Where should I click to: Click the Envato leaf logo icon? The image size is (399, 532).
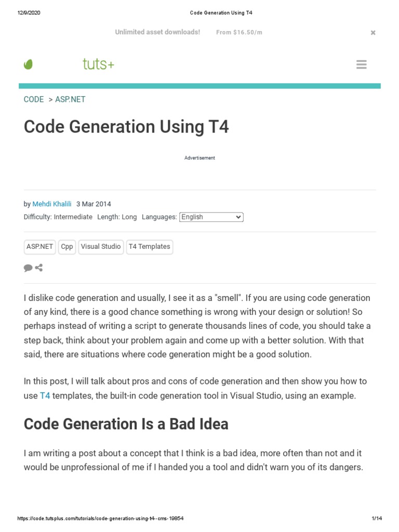pyautogui.click(x=28, y=64)
